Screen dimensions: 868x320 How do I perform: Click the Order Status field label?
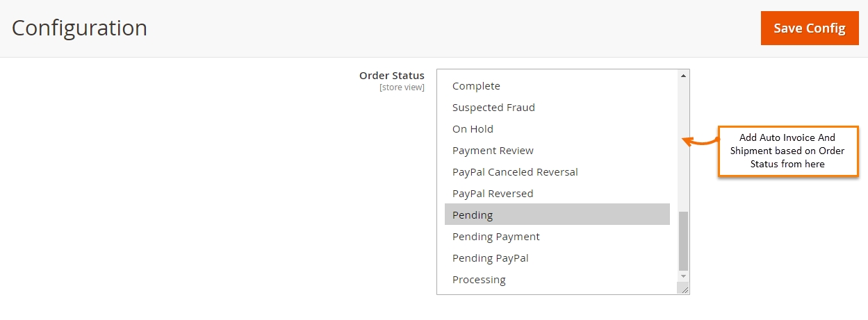point(391,76)
